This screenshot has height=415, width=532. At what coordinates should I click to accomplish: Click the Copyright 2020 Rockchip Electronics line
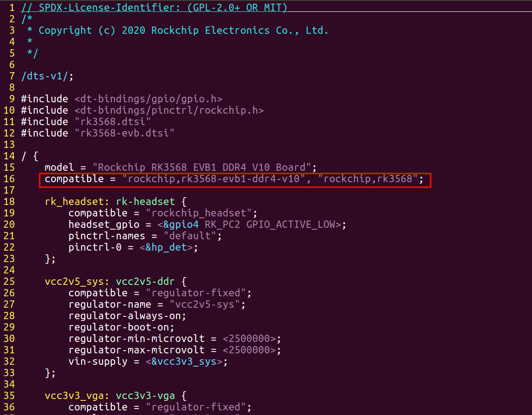177,31
